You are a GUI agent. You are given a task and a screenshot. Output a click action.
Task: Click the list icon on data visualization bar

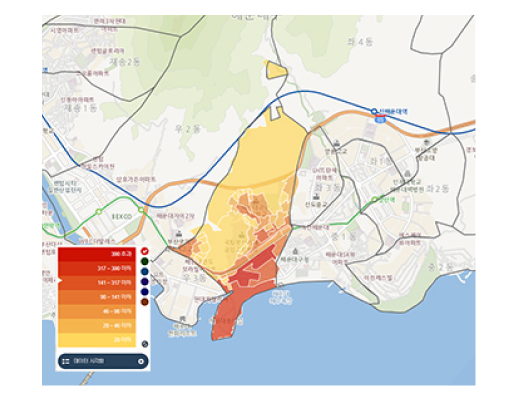coord(66,361)
